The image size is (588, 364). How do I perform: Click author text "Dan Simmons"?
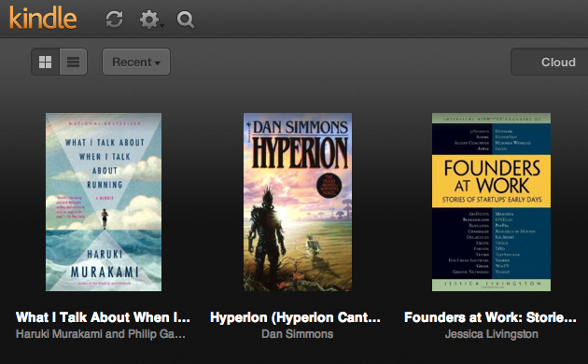tap(298, 334)
